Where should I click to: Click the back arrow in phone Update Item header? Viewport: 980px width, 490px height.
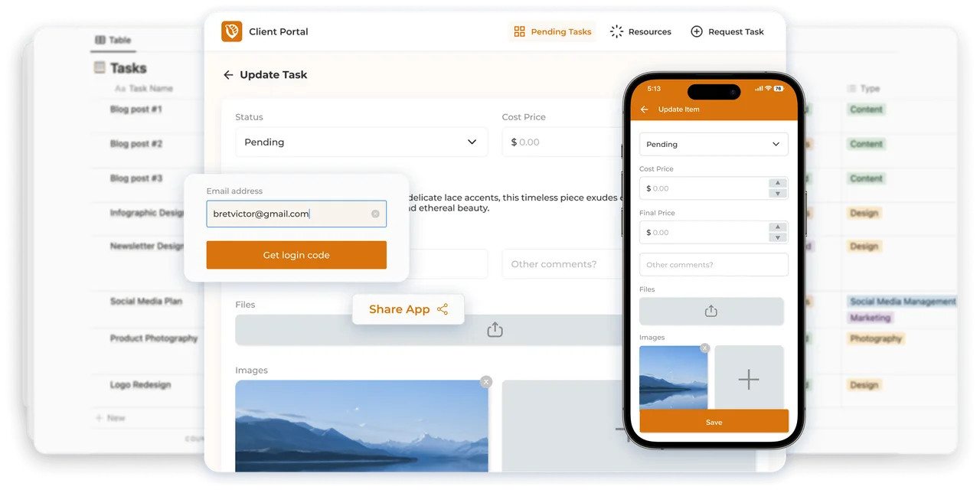tap(644, 109)
